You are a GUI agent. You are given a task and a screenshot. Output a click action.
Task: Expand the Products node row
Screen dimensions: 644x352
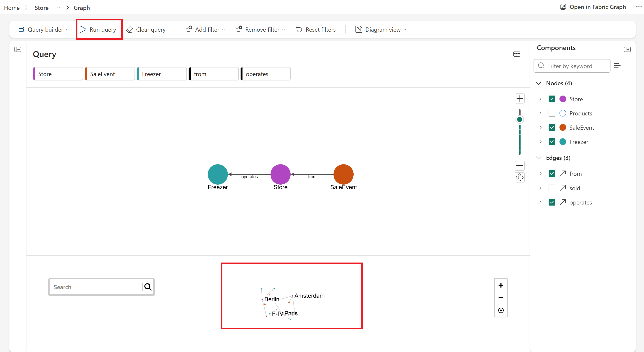[x=540, y=113]
